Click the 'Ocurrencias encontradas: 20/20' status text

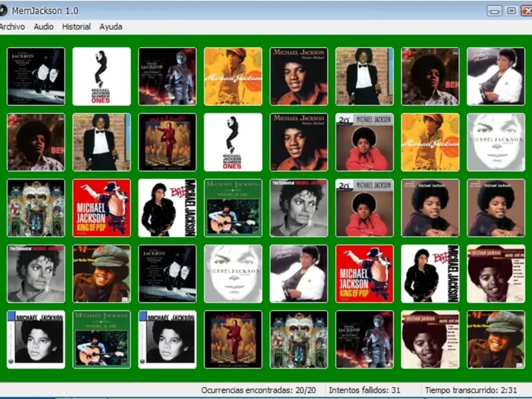click(x=258, y=390)
